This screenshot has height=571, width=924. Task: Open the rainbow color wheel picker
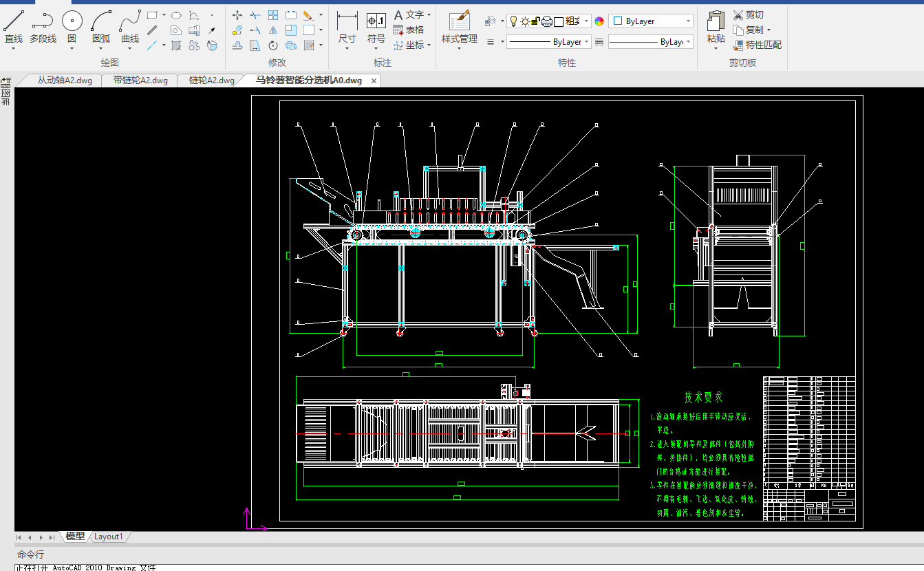click(599, 21)
